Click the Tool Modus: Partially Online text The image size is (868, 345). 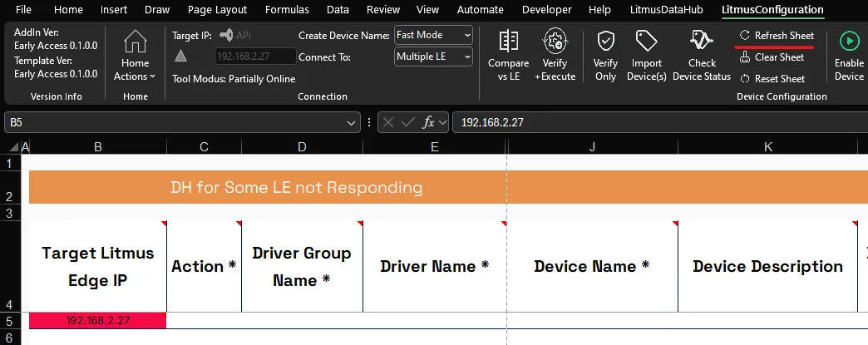pyautogui.click(x=234, y=79)
